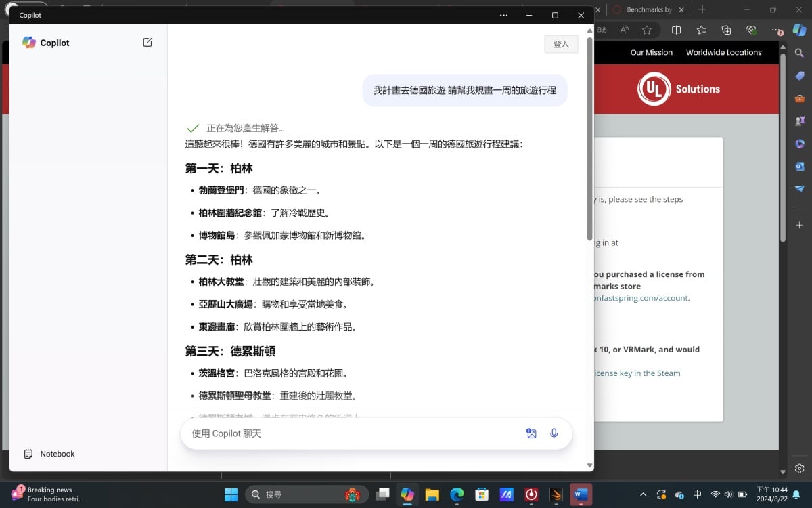The image size is (812, 508).
Task: Click the Copilot chat vertical scrollbar thumb
Action: point(589,139)
